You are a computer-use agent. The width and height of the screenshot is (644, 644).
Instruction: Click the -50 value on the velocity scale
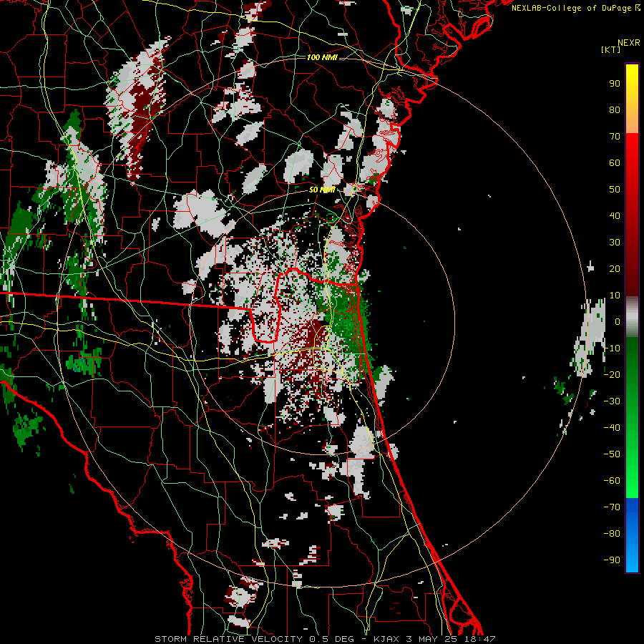click(612, 454)
